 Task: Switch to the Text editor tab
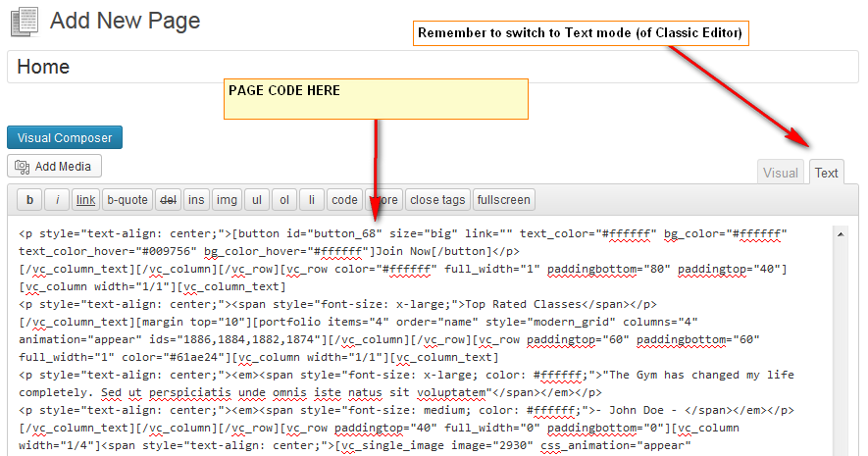(827, 173)
